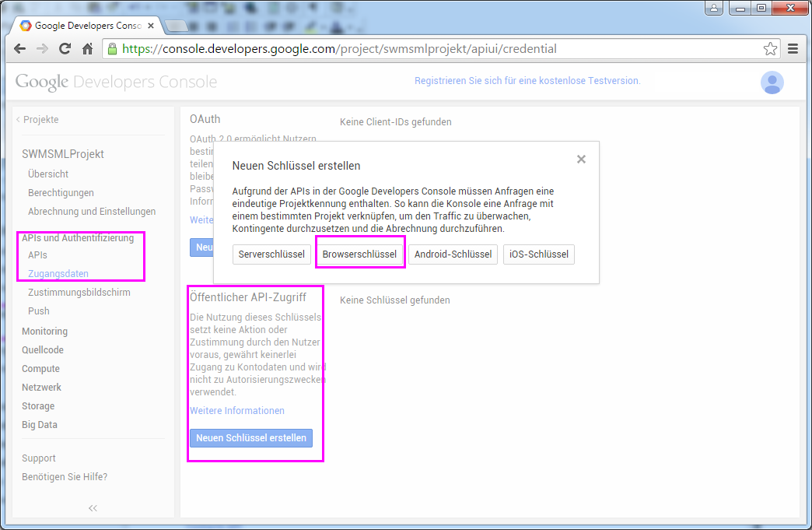Select Android-Schlüssel option

[453, 254]
